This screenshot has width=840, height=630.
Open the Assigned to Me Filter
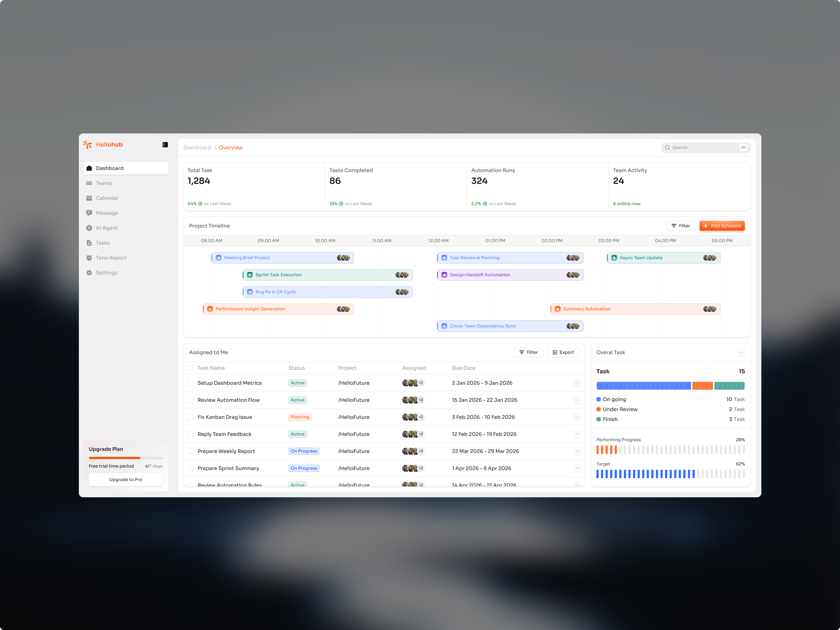(x=528, y=352)
